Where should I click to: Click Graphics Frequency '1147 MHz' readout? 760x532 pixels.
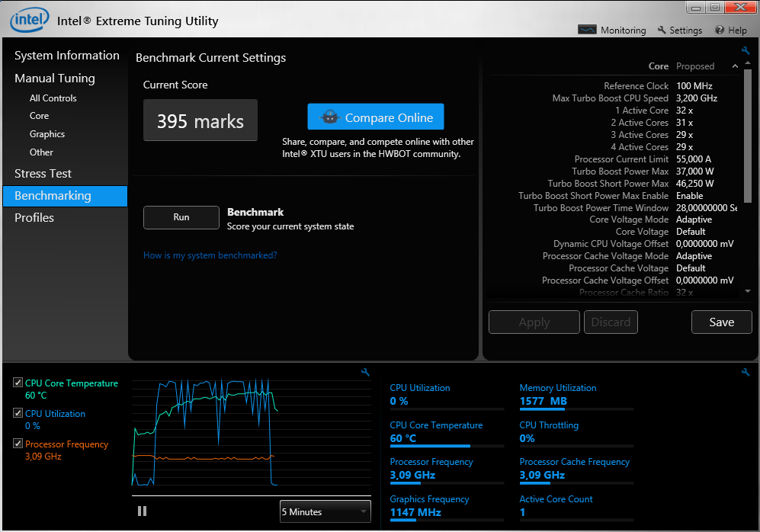click(415, 512)
